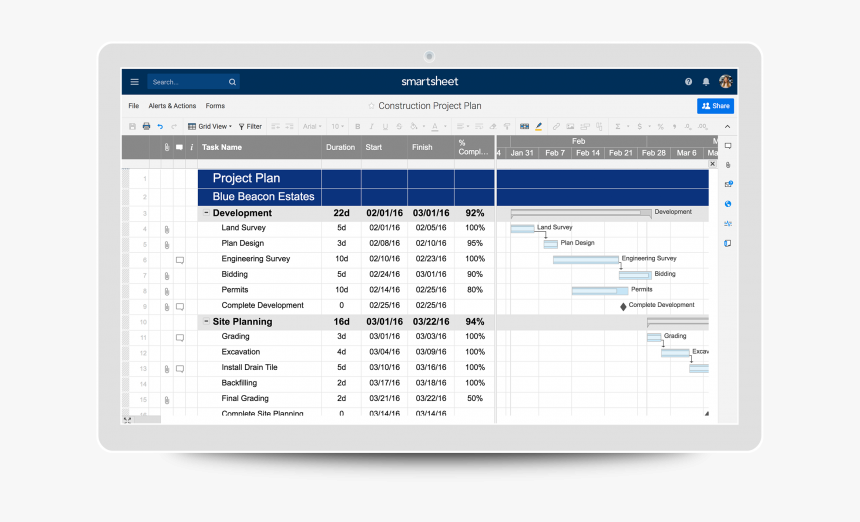
Task: Open the Forms menu item
Action: tap(215, 106)
